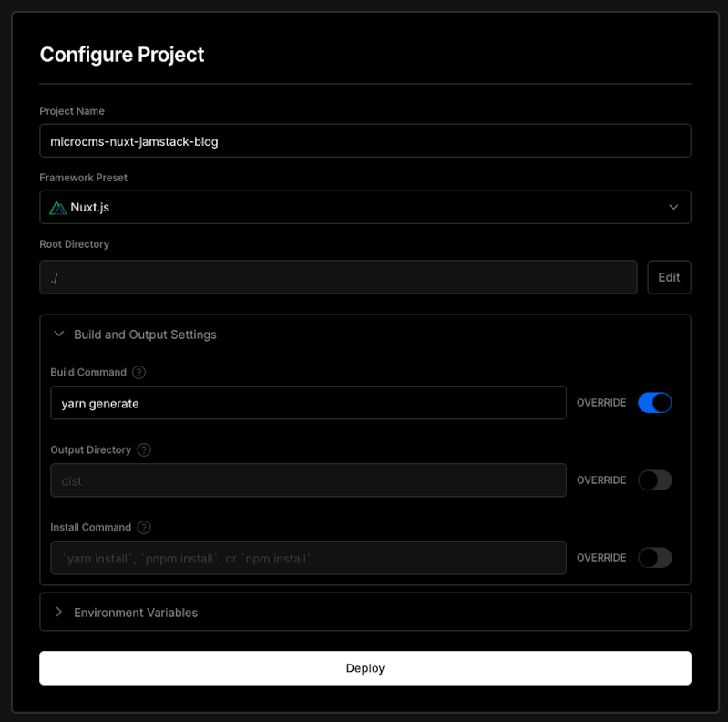728x722 pixels.
Task: Click the down chevron beside Build and Output Settings
Action: (59, 335)
